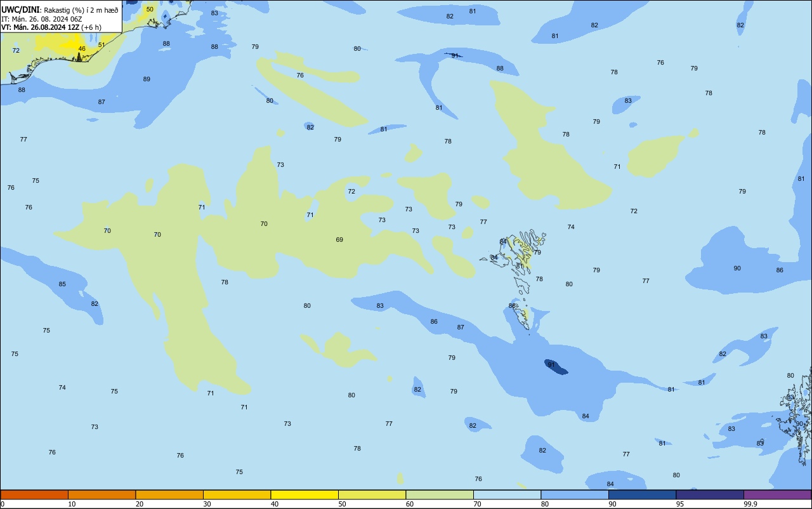
Task: Click the 95 tick label on legend
Action: pos(681,504)
